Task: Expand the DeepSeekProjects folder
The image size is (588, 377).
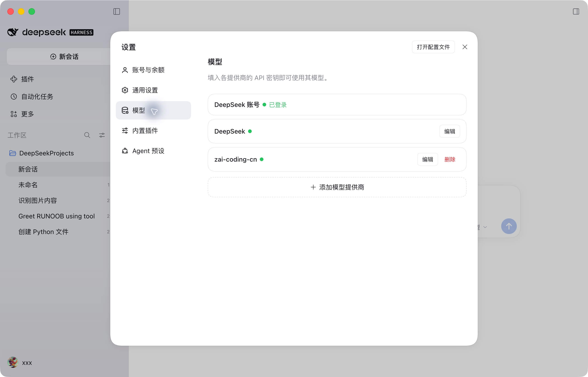Action: pyautogui.click(x=41, y=153)
